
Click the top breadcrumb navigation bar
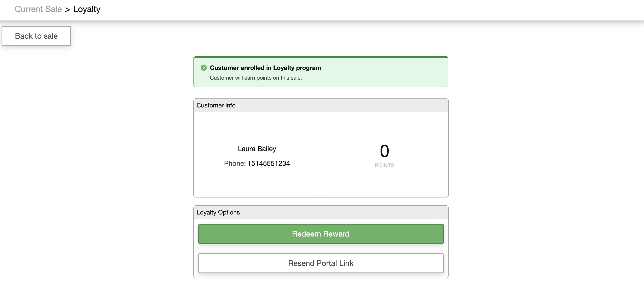322,10
